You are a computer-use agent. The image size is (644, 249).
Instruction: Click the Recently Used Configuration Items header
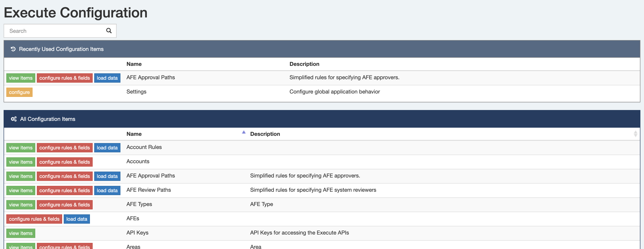(x=322, y=49)
